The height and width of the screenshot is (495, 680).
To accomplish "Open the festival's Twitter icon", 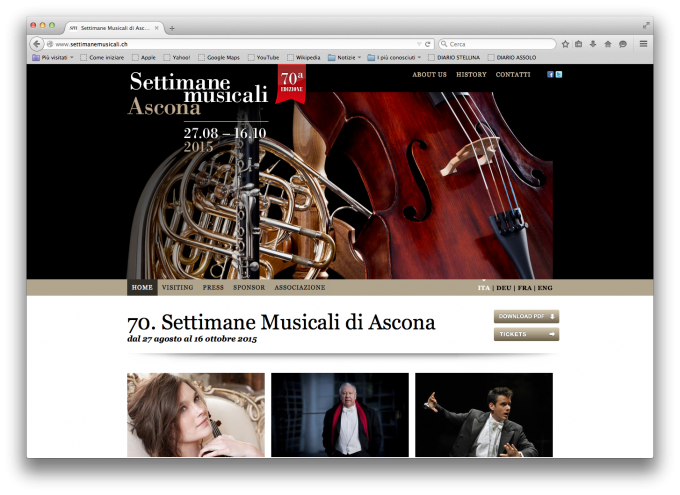I will coord(559,75).
